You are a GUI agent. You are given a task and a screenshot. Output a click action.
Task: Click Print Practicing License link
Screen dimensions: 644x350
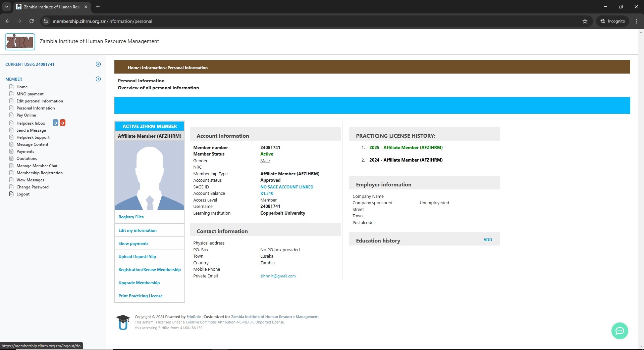click(140, 296)
